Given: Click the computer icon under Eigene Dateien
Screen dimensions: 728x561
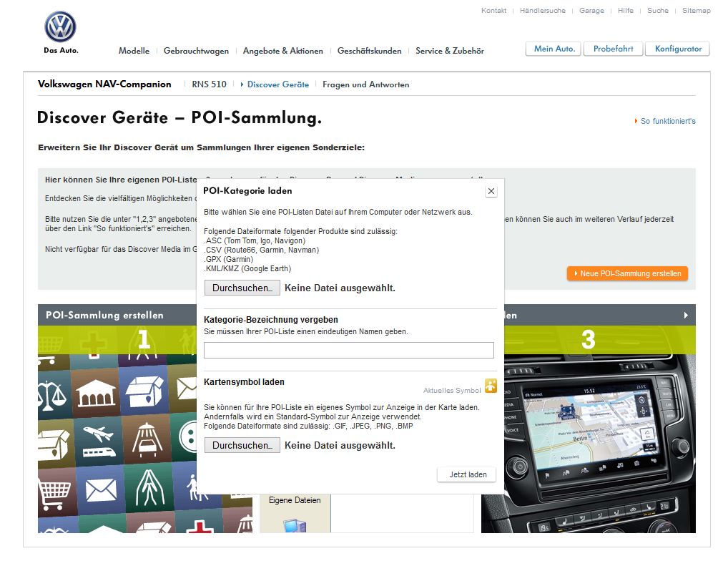Looking at the screenshot, I should 295,525.
